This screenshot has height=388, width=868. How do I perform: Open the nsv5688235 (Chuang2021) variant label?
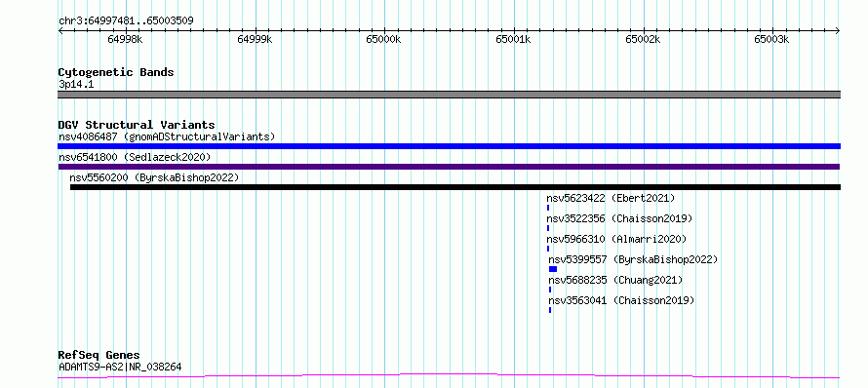point(615,280)
